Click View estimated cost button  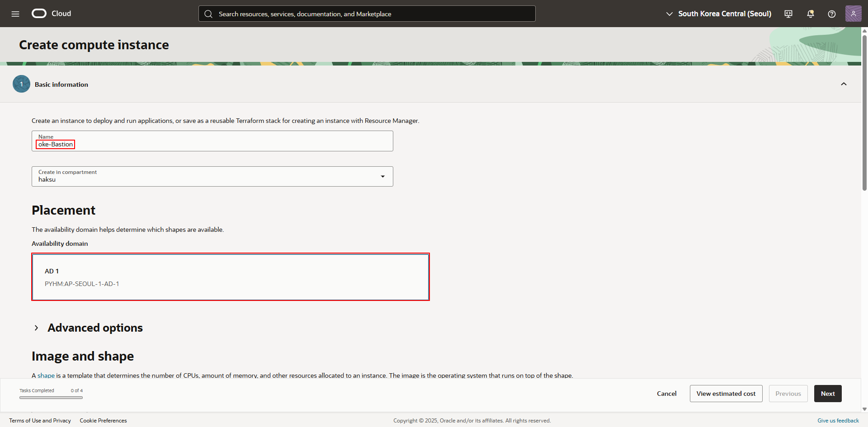[x=726, y=394]
